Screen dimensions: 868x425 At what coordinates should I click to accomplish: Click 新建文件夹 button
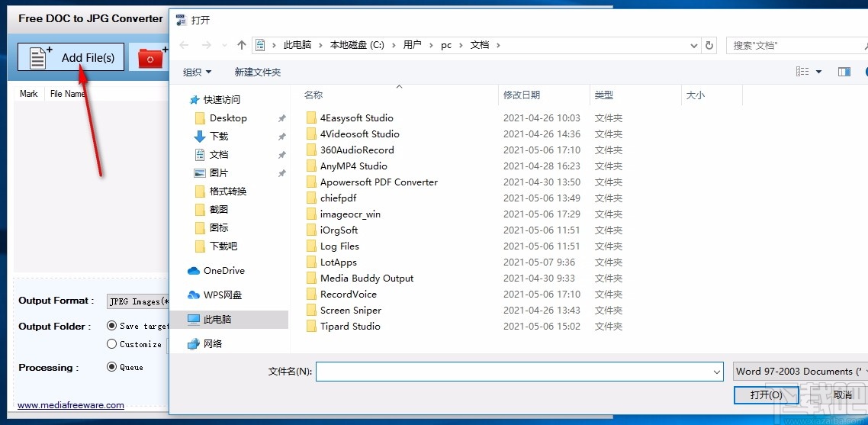coord(257,72)
